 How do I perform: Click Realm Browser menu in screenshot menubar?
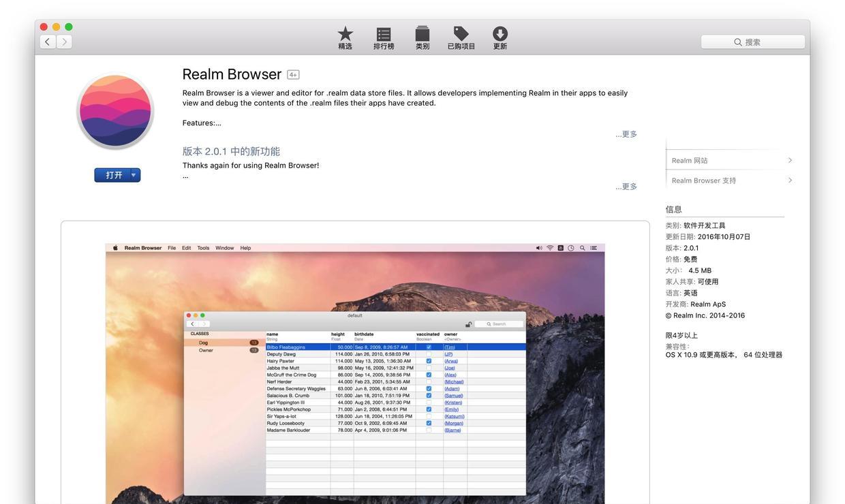143,248
